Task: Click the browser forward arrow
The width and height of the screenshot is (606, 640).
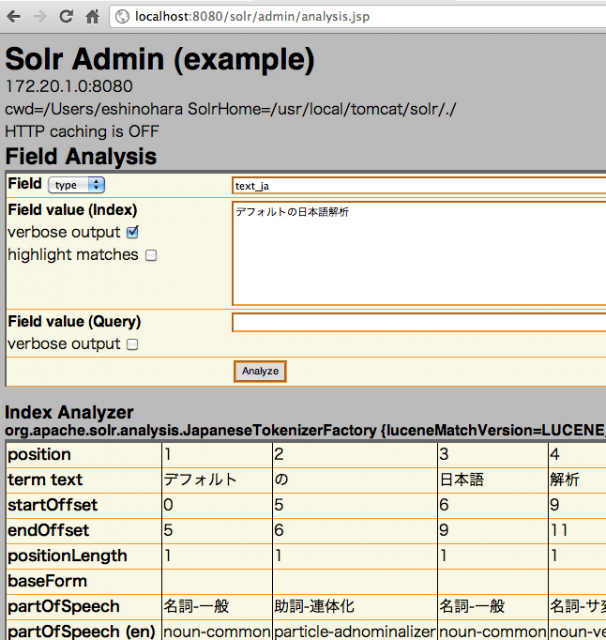Action: click(x=40, y=16)
